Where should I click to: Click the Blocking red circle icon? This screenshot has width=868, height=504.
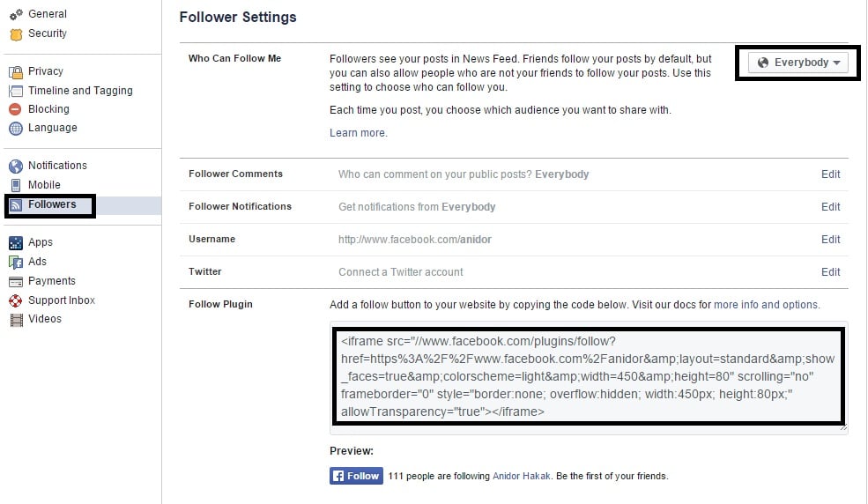tap(16, 109)
